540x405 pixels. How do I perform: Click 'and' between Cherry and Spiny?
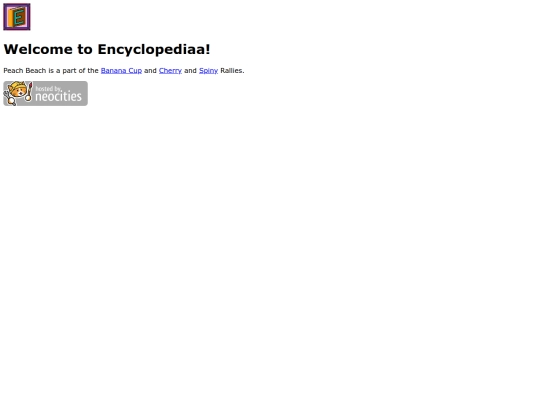coord(190,71)
